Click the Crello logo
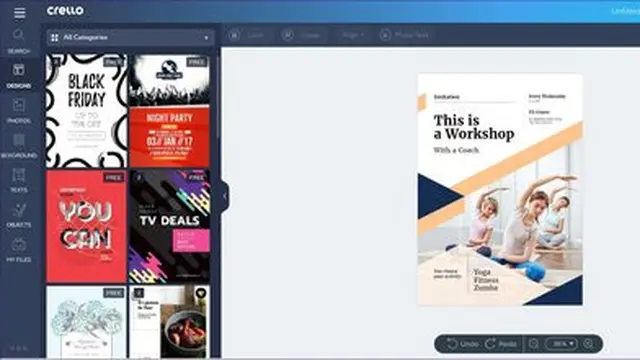Screen dimensions: 640x360 click(65, 11)
